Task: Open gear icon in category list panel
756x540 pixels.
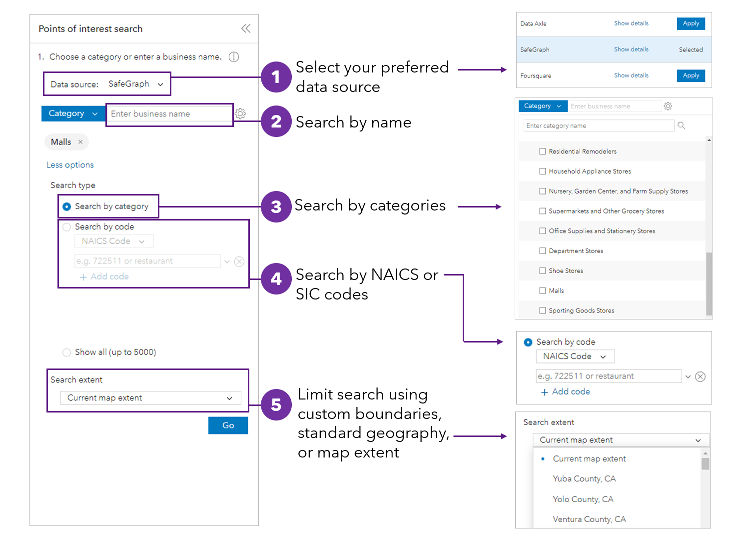Action: point(668,106)
